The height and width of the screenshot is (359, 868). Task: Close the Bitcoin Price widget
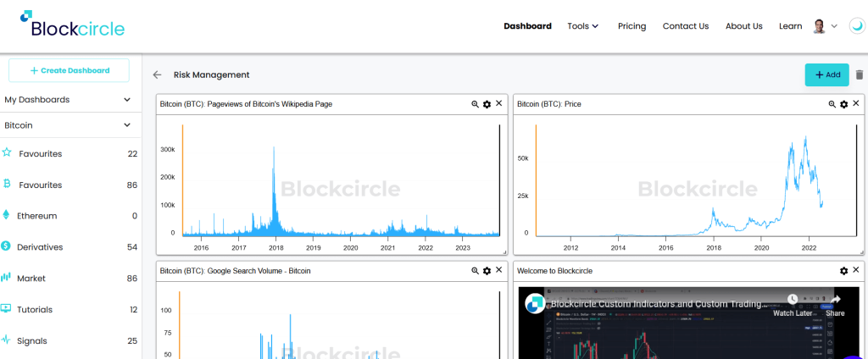[x=856, y=103]
